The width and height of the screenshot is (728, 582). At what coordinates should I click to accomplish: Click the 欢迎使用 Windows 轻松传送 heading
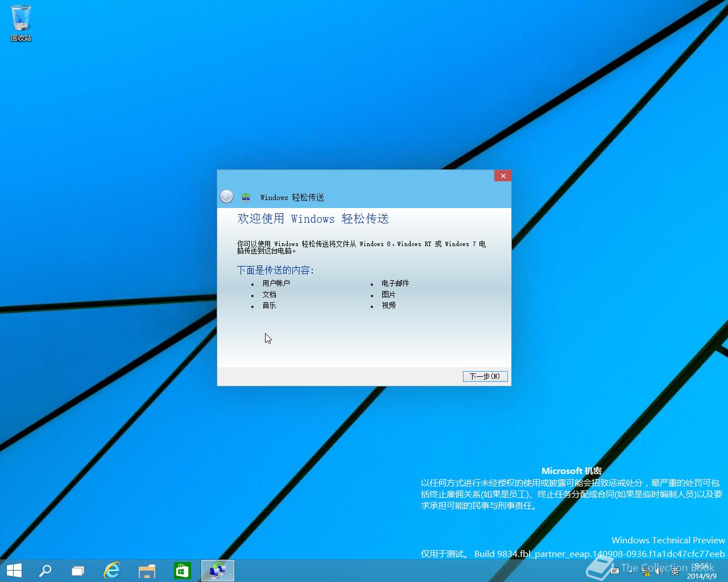click(313, 219)
